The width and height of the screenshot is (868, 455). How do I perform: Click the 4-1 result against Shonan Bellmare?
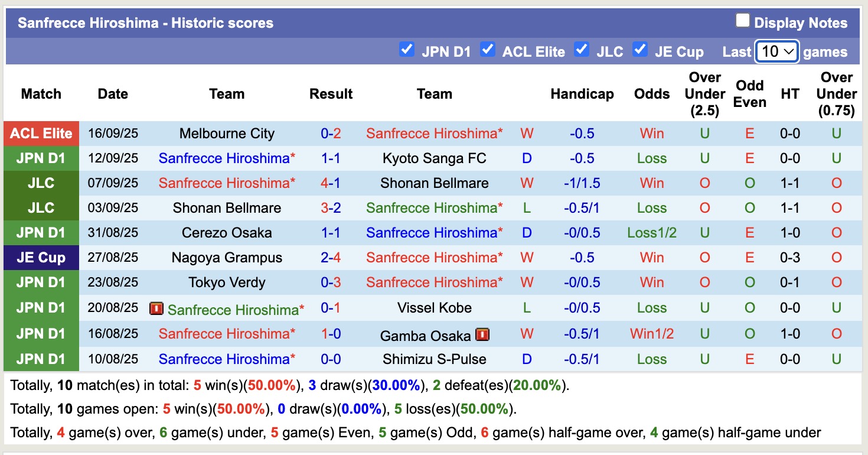point(331,183)
